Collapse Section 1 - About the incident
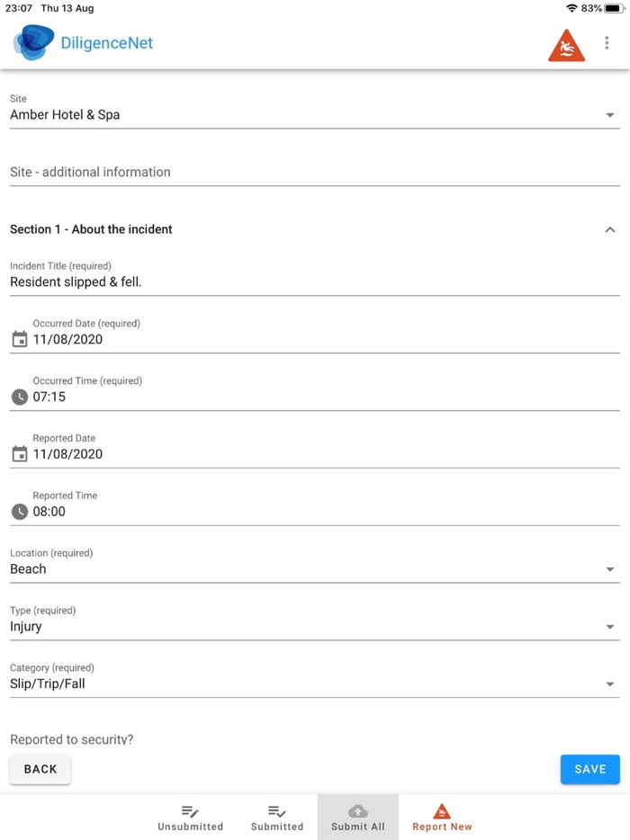The image size is (630, 840). [x=608, y=229]
